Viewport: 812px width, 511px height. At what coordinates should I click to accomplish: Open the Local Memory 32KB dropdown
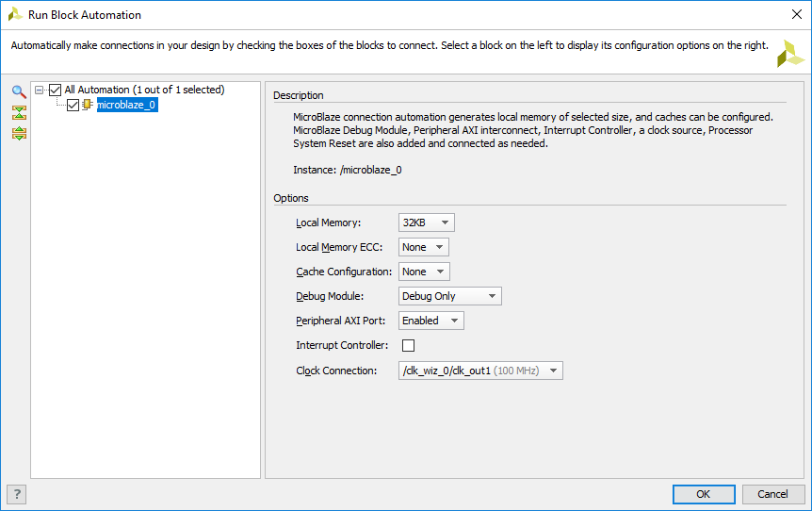point(426,223)
